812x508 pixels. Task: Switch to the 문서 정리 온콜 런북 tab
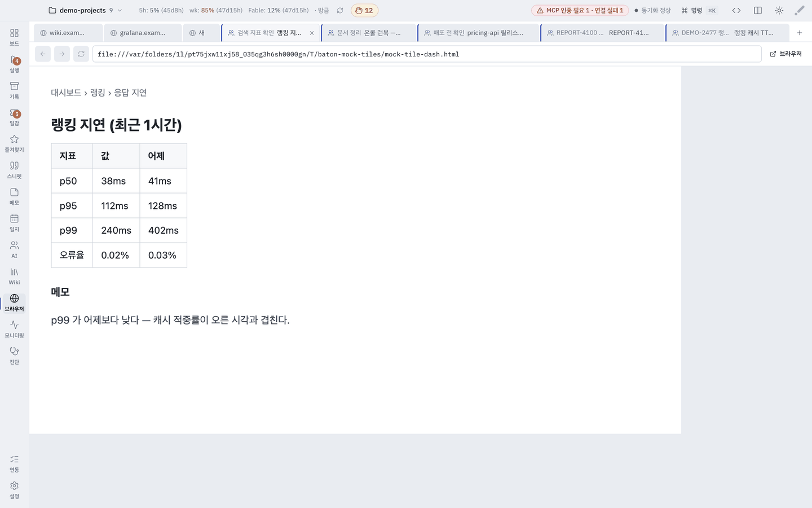tap(369, 33)
